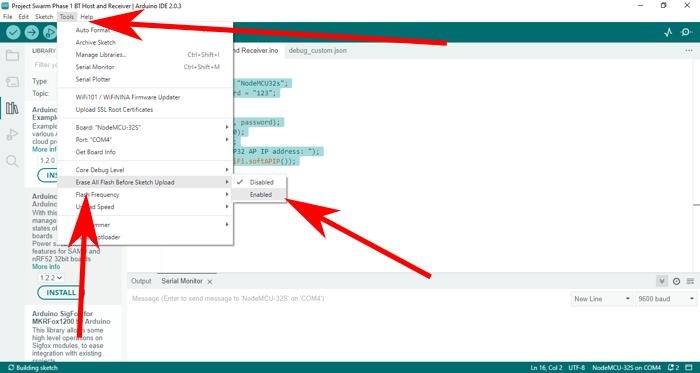Image resolution: width=700 pixels, height=373 pixels.
Task: Close the Serial Monitor tab
Action: pos(209,282)
